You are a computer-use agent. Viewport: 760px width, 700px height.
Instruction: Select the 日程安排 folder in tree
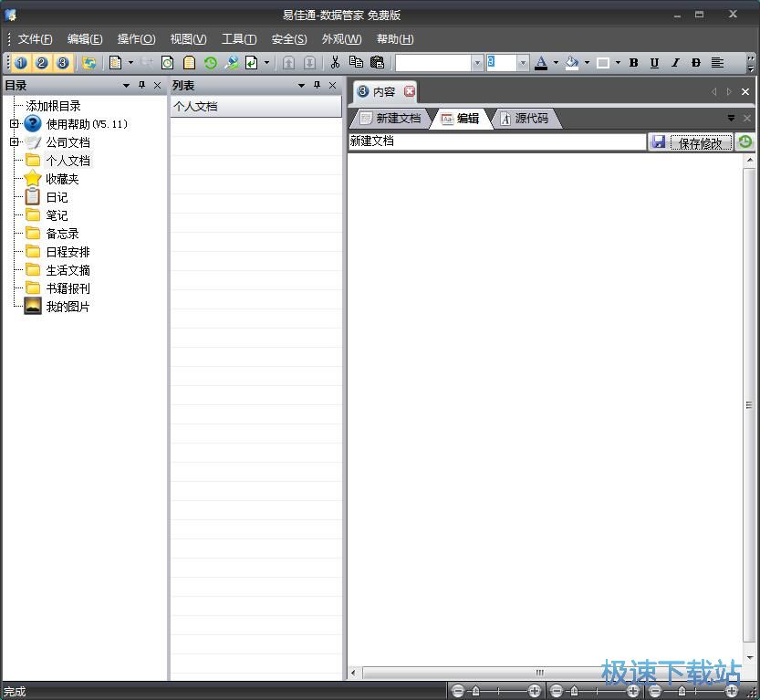[x=68, y=252]
